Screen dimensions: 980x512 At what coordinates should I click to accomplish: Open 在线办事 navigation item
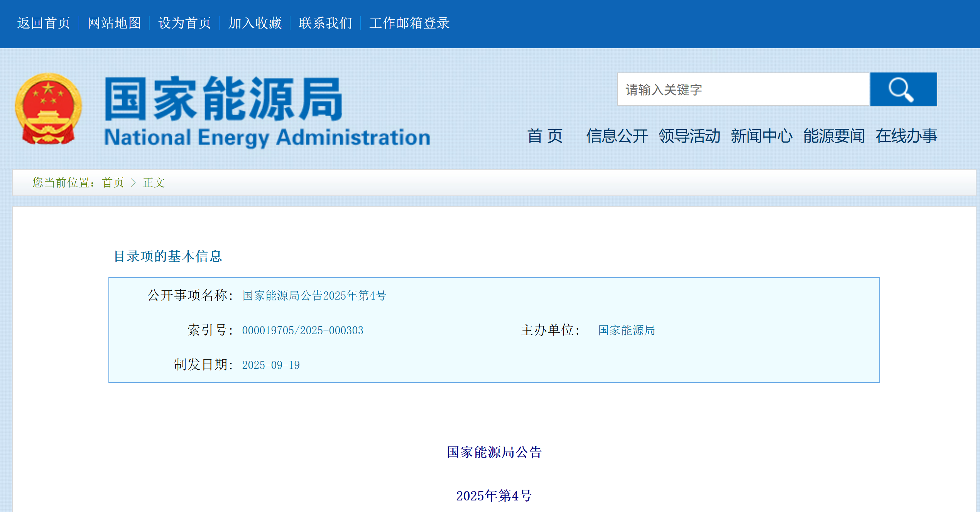(906, 136)
